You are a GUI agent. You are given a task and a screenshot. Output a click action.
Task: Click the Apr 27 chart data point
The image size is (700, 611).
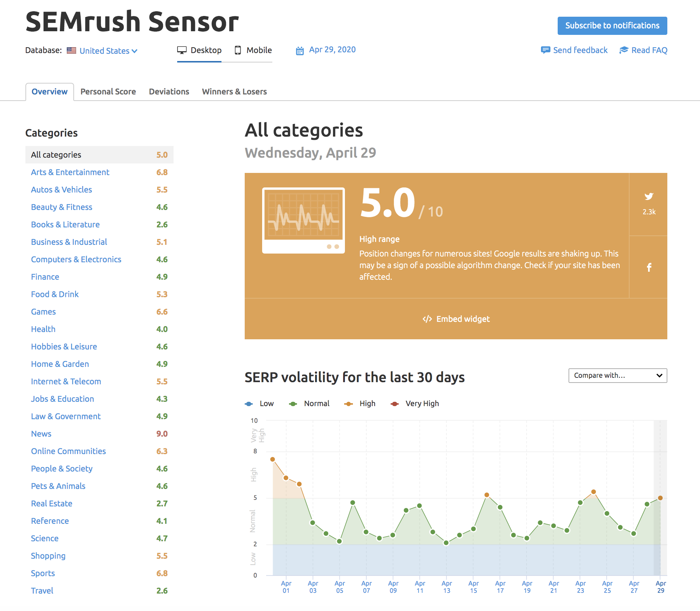pyautogui.click(x=634, y=534)
